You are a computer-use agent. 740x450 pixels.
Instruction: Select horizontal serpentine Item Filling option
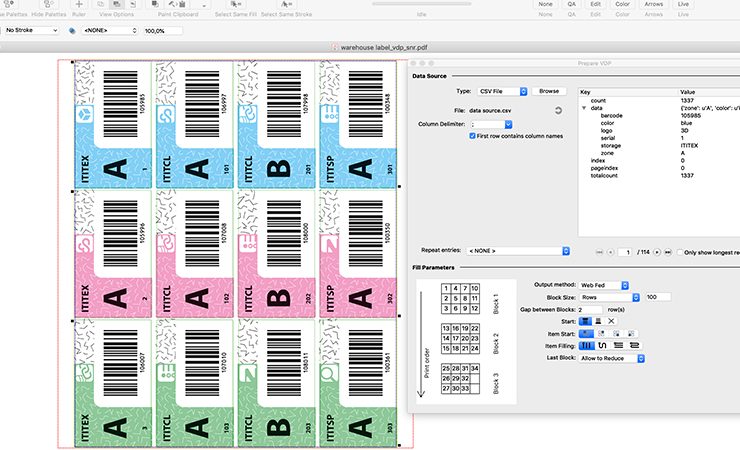[634, 346]
